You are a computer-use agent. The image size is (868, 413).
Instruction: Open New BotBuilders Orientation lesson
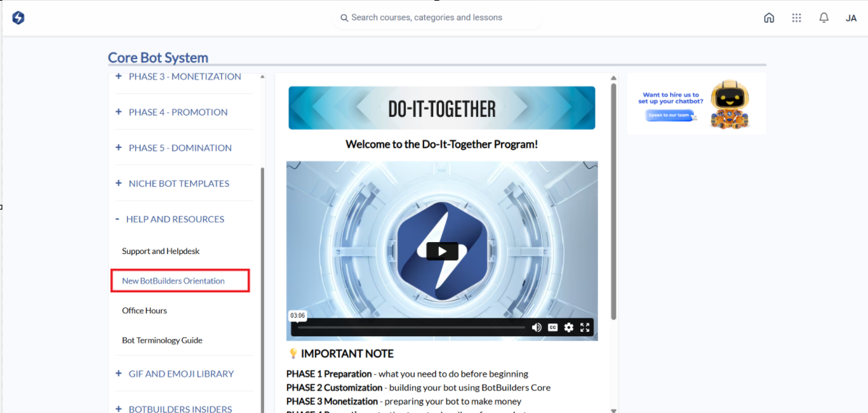click(x=173, y=281)
